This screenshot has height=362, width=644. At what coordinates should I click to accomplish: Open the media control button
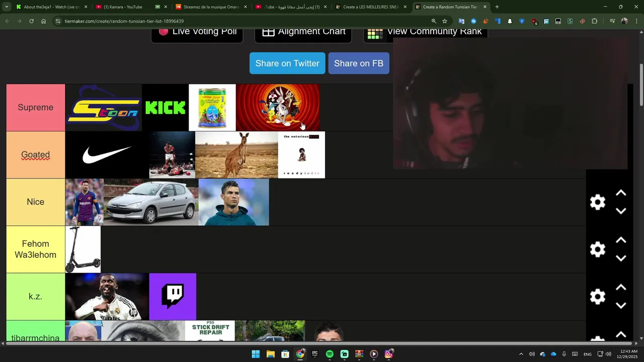tap(612, 21)
